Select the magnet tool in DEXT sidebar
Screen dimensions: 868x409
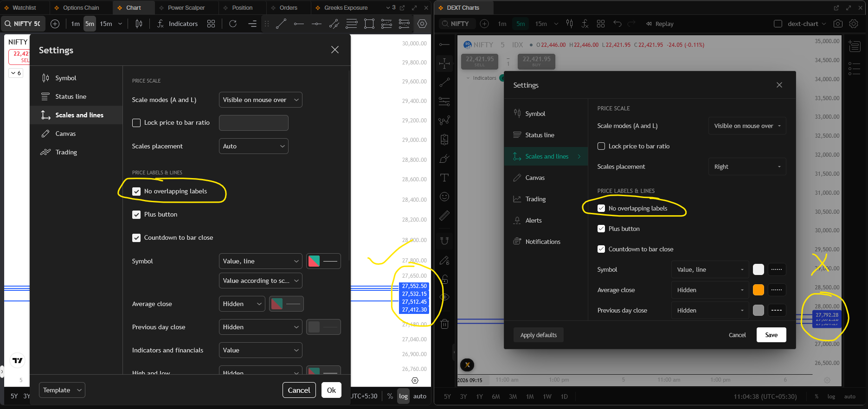[444, 241]
